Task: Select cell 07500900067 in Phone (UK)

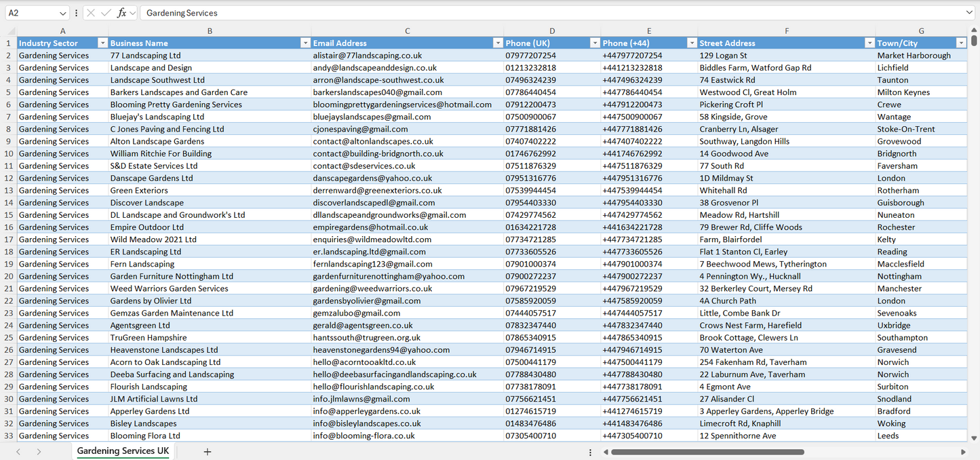Action: (552, 117)
